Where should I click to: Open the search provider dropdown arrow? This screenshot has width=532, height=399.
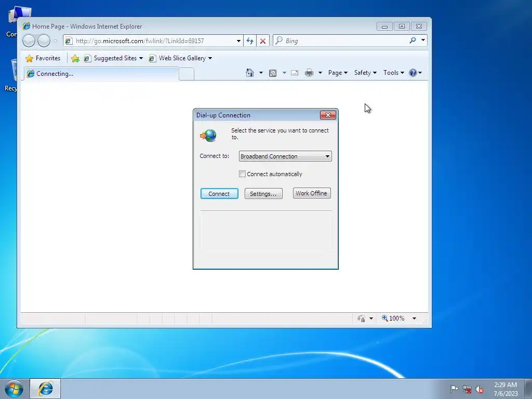click(423, 40)
